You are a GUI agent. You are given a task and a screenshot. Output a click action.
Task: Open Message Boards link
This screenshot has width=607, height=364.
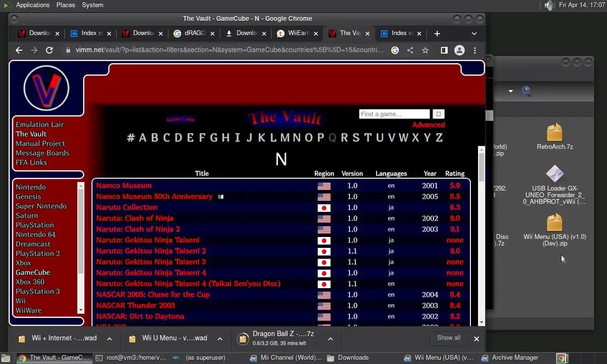point(42,153)
